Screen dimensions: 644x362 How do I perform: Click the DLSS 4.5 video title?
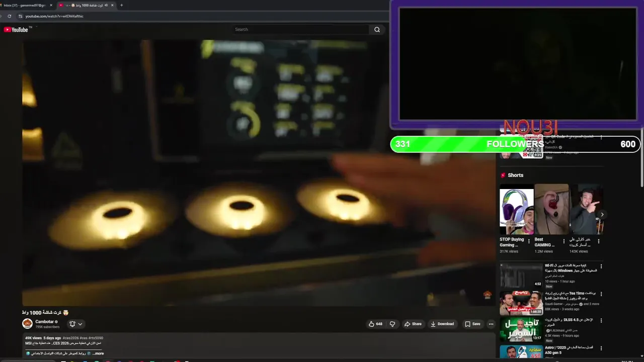coord(569,322)
